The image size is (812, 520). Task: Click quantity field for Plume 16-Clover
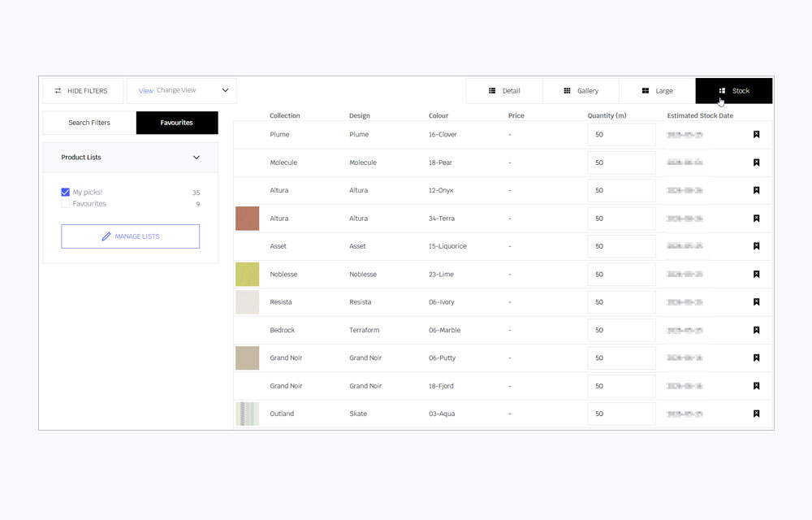coord(621,135)
